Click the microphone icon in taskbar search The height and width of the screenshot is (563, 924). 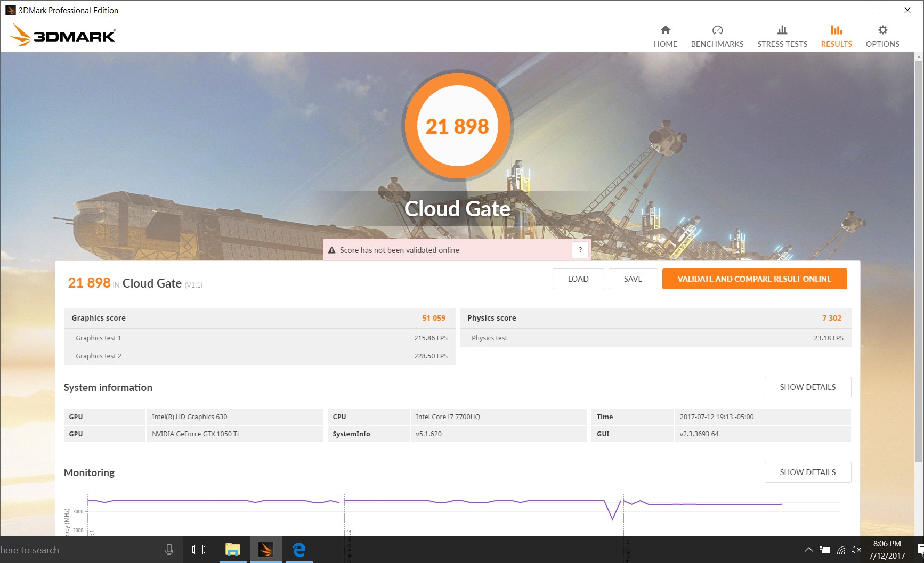pyautogui.click(x=169, y=550)
